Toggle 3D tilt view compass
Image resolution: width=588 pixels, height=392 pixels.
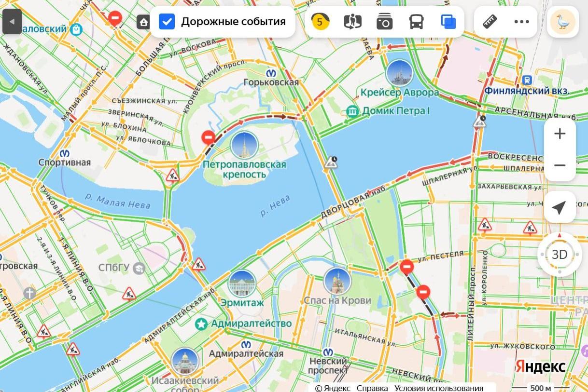coord(560,255)
